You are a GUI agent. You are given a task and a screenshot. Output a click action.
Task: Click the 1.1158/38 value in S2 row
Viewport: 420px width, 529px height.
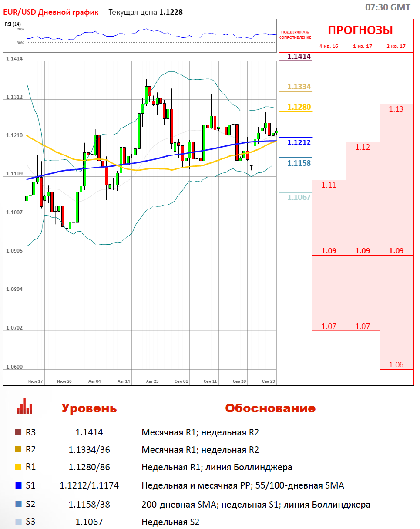tap(89, 504)
